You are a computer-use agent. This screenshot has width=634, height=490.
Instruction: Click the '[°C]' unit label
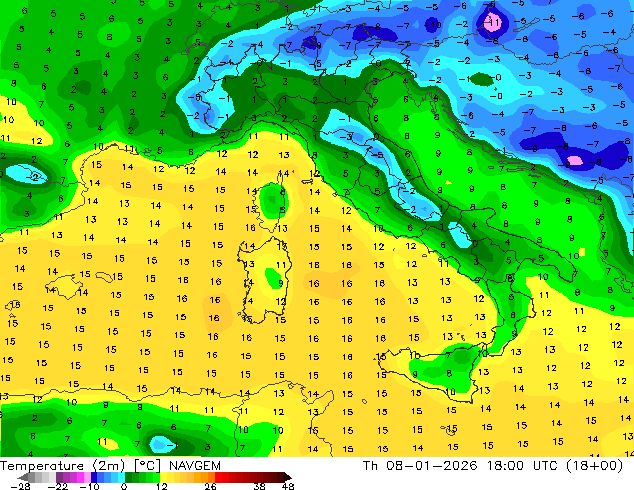[x=148, y=466]
